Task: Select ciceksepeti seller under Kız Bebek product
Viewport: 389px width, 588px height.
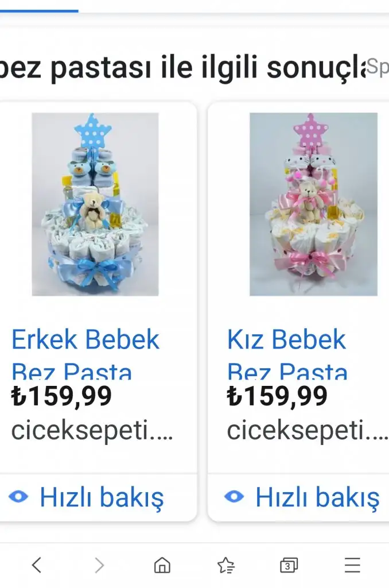Action: point(308,431)
